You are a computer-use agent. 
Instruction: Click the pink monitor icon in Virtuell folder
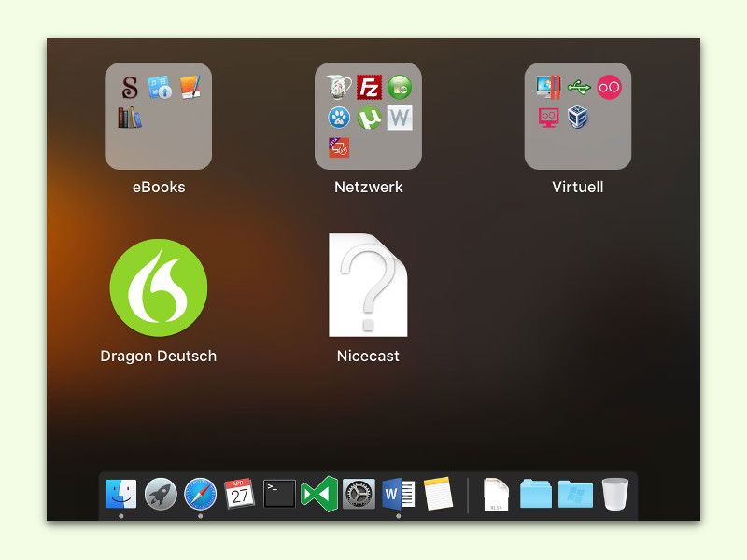coord(548,118)
